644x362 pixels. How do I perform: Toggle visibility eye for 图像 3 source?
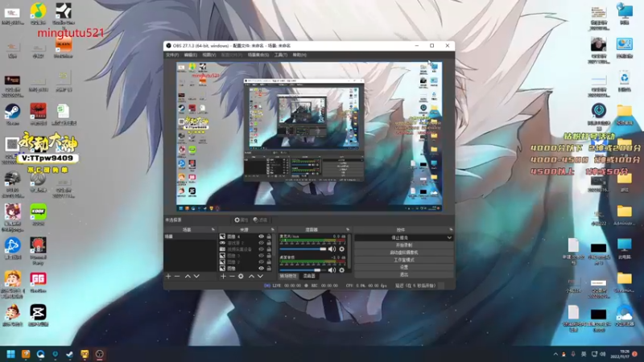[261, 256]
